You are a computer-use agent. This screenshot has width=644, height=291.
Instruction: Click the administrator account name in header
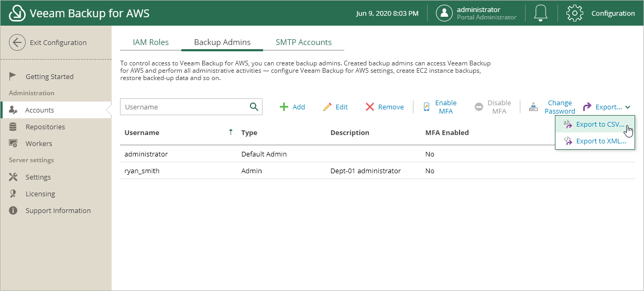478,9
